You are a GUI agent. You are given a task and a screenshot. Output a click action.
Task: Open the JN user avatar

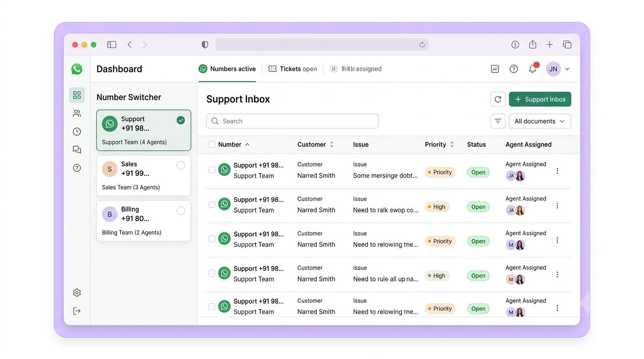tap(553, 69)
